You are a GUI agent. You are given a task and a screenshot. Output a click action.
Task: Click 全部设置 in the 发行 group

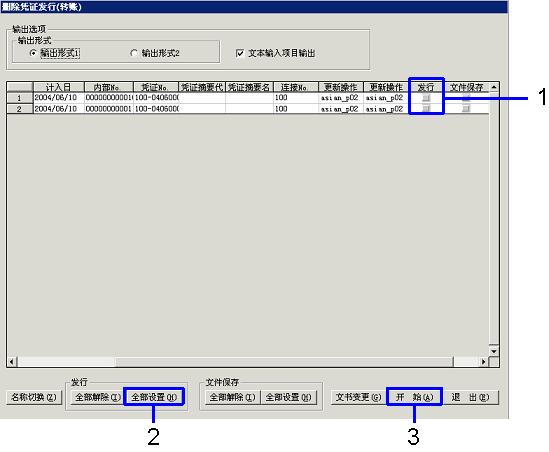(x=154, y=397)
